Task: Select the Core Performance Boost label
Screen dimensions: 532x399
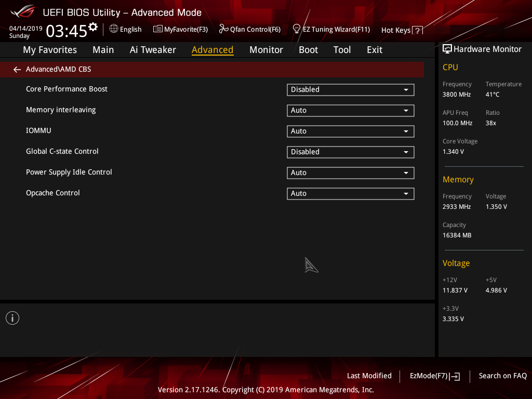Action: (x=66, y=89)
